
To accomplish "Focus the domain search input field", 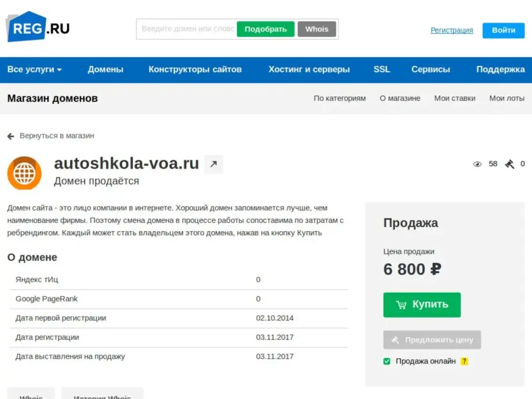I will (187, 29).
